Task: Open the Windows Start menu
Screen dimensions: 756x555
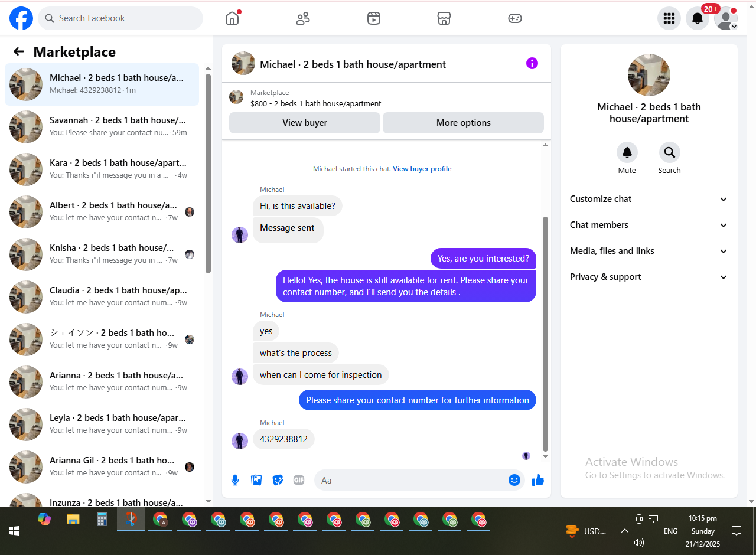Action: (14, 531)
